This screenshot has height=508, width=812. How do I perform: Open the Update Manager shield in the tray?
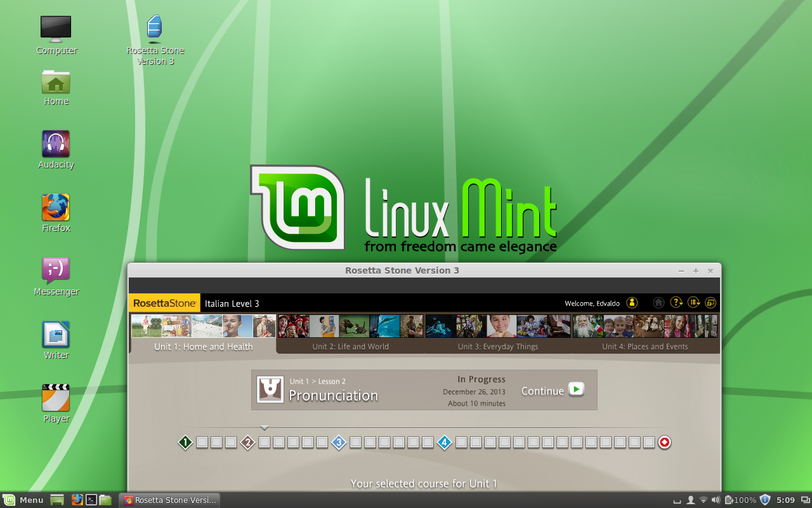[x=764, y=499]
